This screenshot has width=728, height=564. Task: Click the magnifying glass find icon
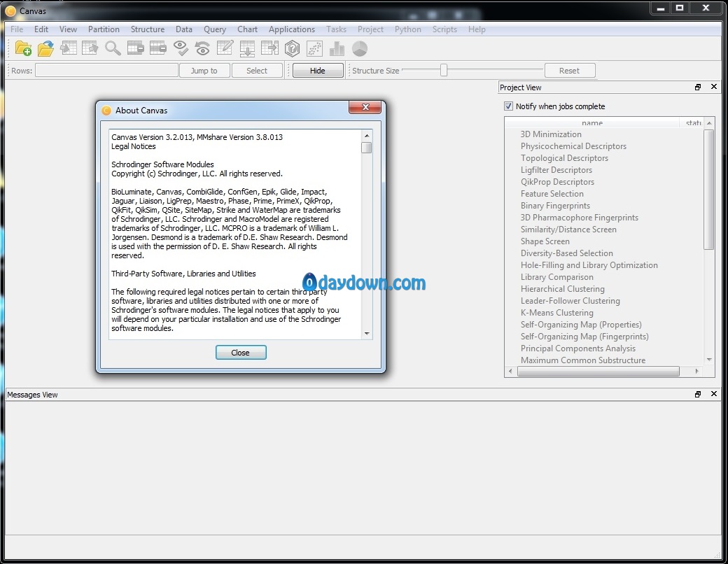113,48
